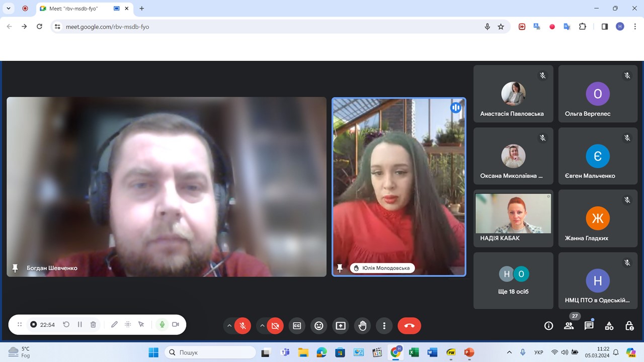Raise hand in the meeting

[362, 326]
